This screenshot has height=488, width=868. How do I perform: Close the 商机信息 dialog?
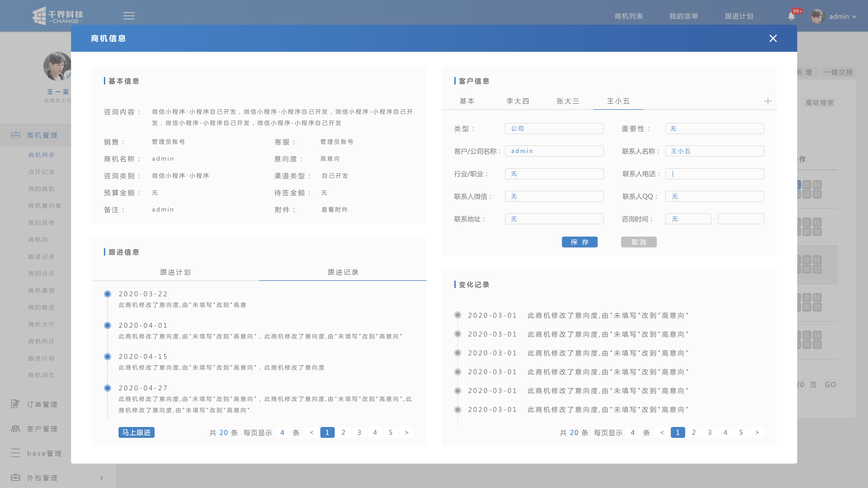[x=773, y=38]
